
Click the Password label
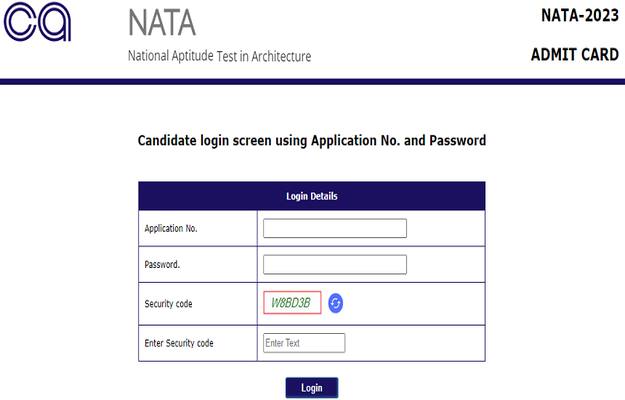162,265
